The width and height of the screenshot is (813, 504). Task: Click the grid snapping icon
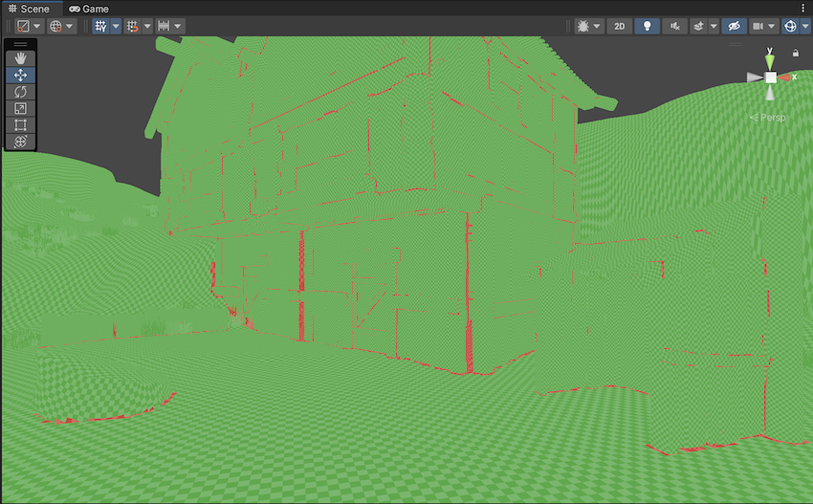pyautogui.click(x=133, y=26)
